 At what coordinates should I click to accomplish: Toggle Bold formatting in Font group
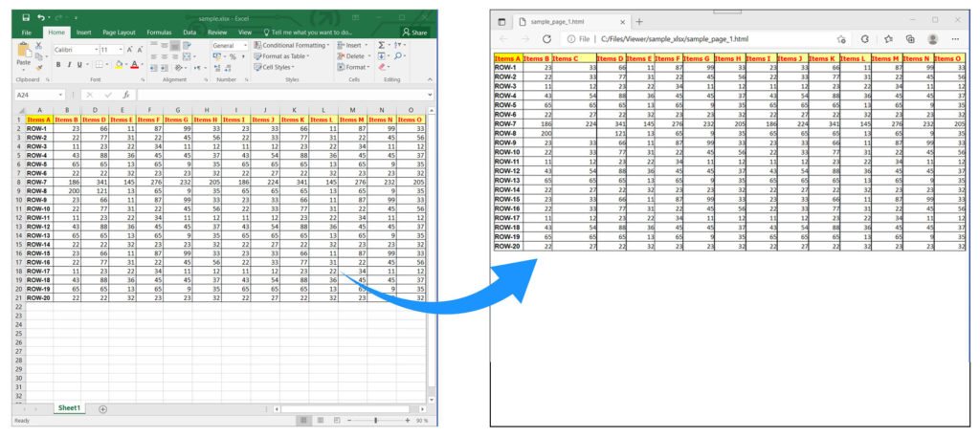pos(57,65)
